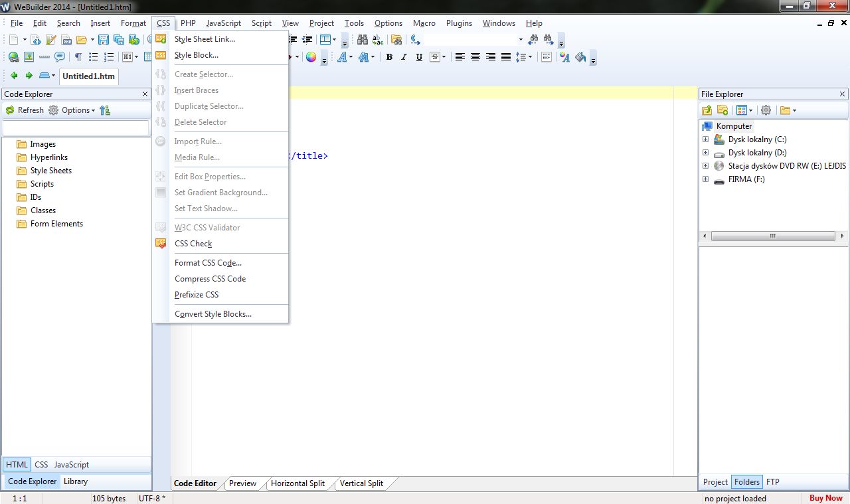Choose Convert Style Blocks... entry

[213, 314]
